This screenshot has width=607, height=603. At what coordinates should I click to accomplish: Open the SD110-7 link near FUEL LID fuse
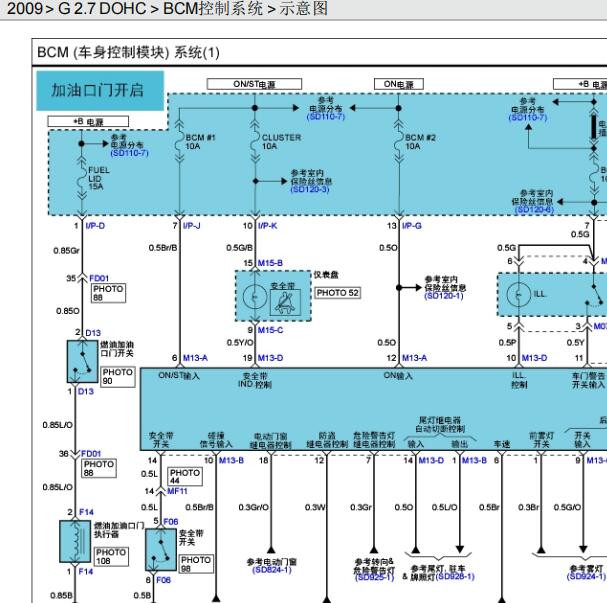click(129, 153)
